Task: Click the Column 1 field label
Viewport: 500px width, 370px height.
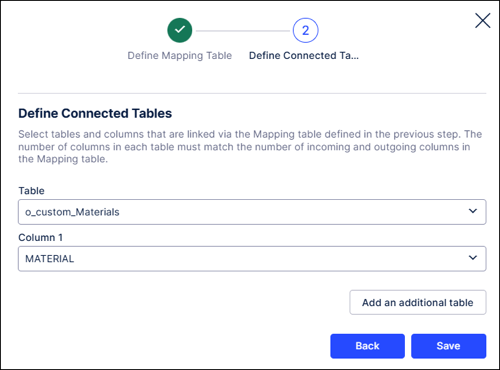Action: pyautogui.click(x=40, y=237)
